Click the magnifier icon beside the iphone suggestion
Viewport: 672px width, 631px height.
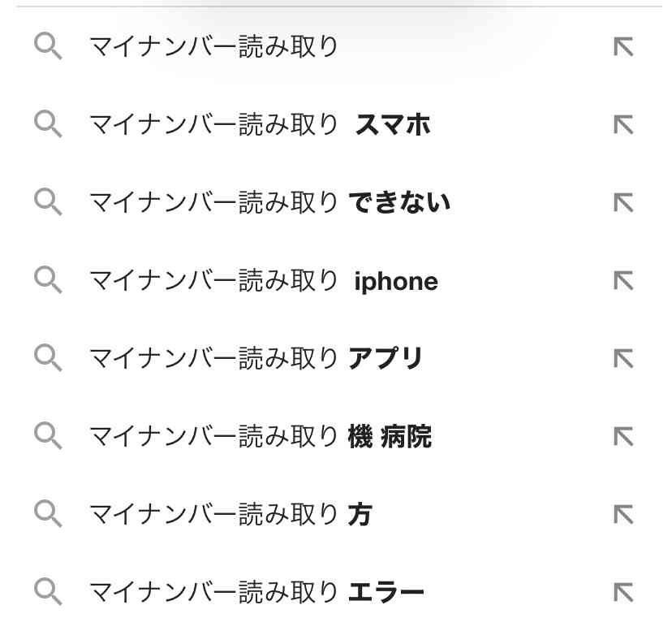tap(49, 281)
